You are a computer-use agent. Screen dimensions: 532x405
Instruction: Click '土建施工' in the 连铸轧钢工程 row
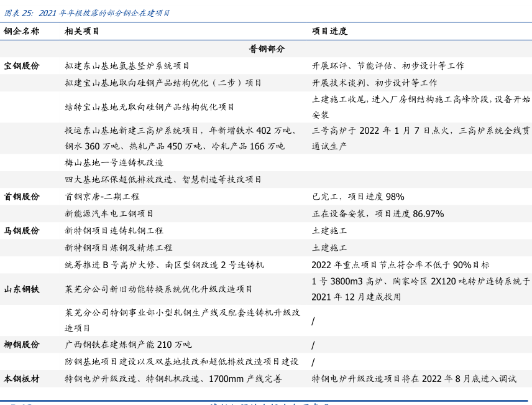[x=329, y=231]
